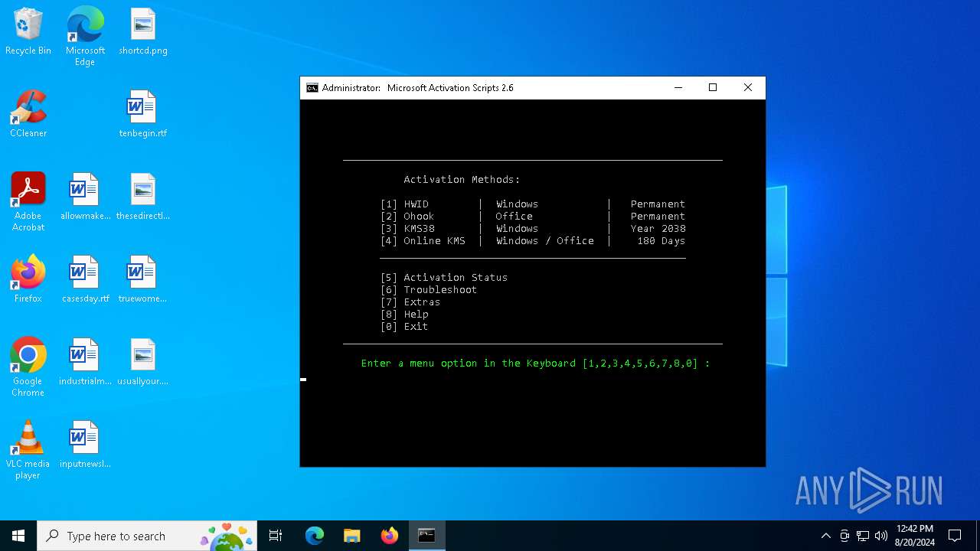The image size is (980, 551).
Task: Click the 'Activation Methods:' heading text
Action: point(462,180)
